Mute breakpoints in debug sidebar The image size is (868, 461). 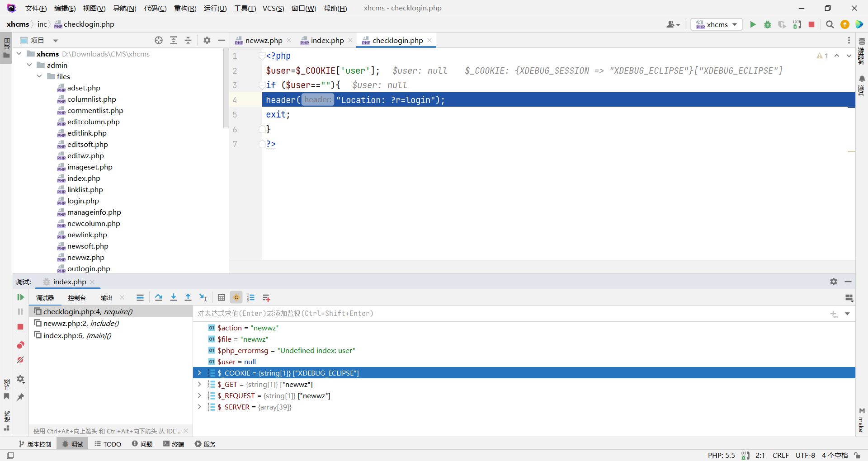click(20, 360)
